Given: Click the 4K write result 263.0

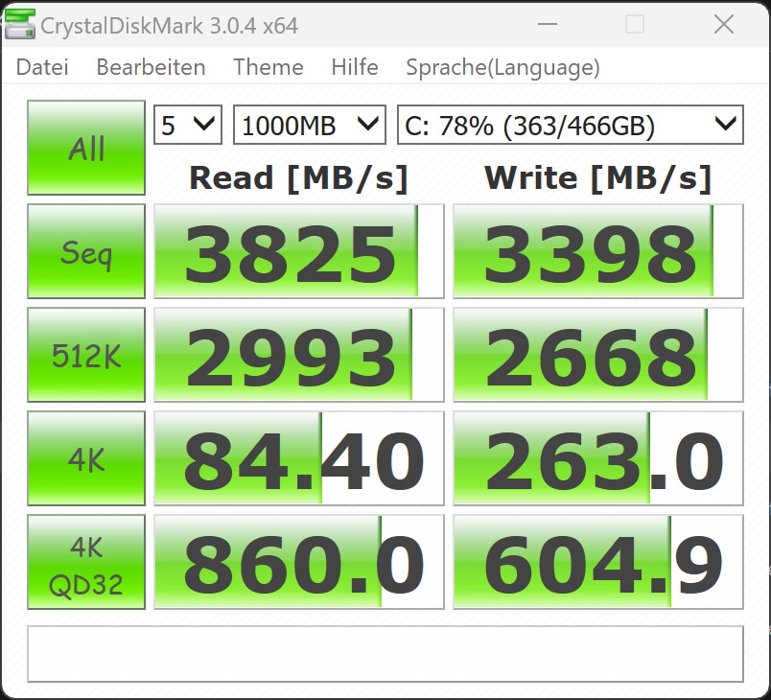Looking at the screenshot, I should 598,458.
